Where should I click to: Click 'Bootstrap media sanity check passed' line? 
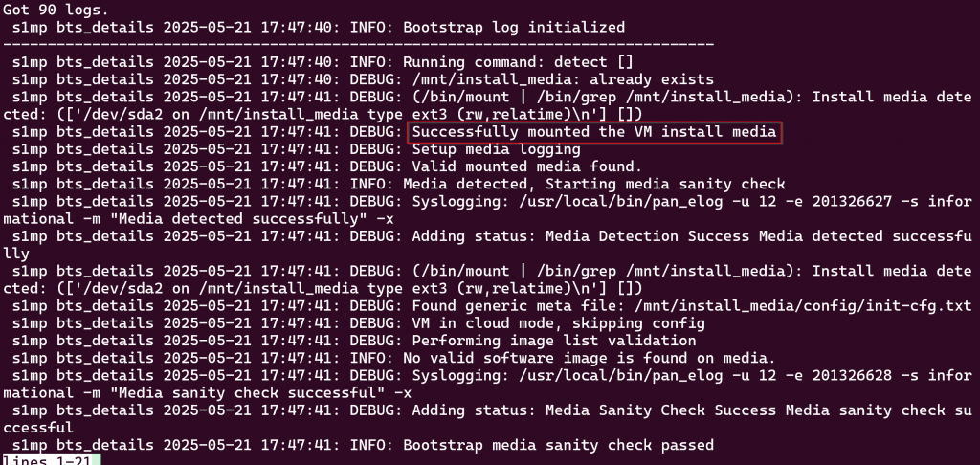click(558, 445)
